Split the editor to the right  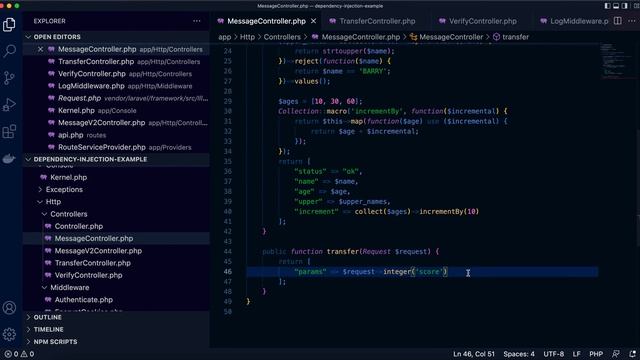pos(618,21)
